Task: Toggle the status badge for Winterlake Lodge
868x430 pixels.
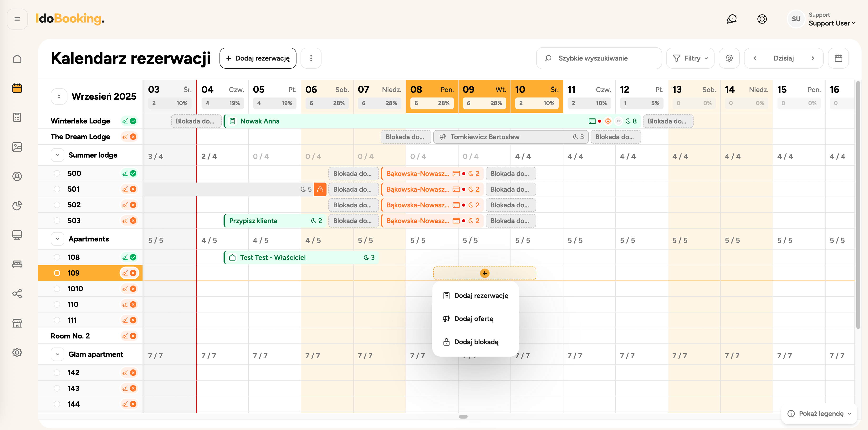Action: pyautogui.click(x=129, y=121)
